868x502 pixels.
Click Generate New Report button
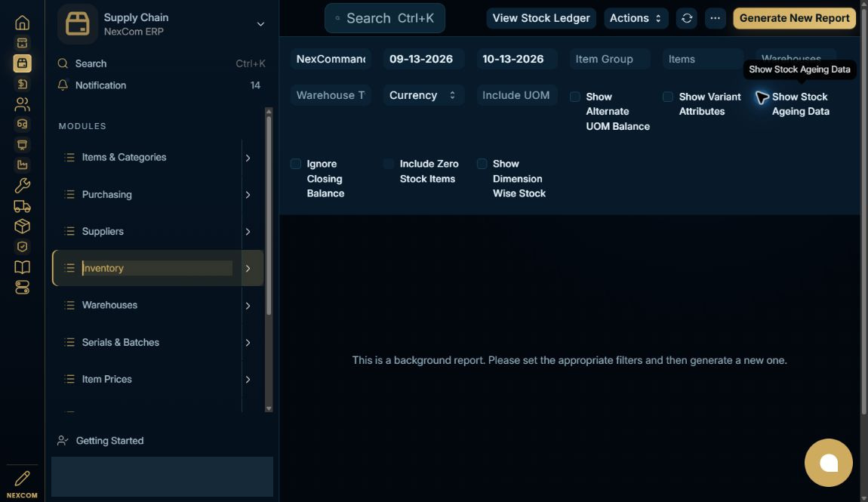[x=794, y=18]
